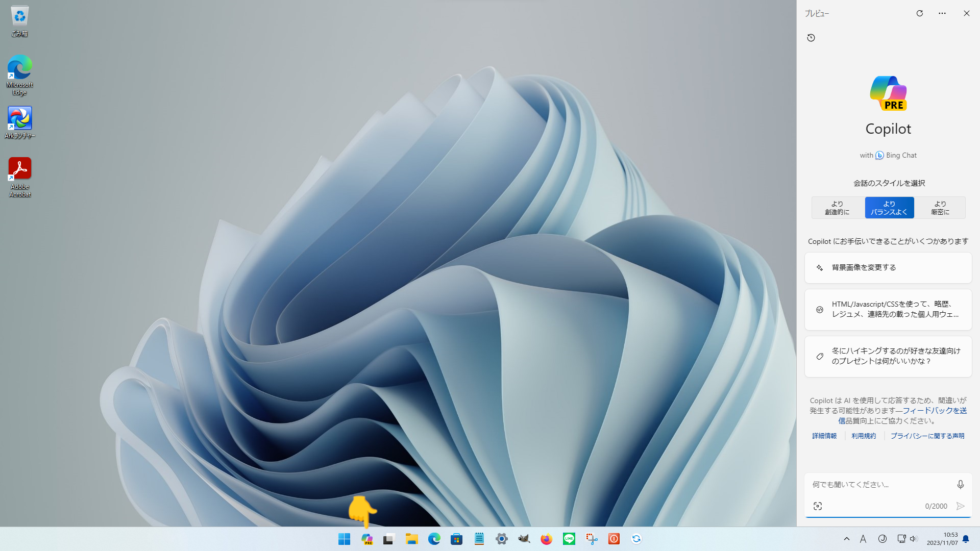Image resolution: width=980 pixels, height=551 pixels.
Task: Open Firefox from the taskbar
Action: pos(546,539)
